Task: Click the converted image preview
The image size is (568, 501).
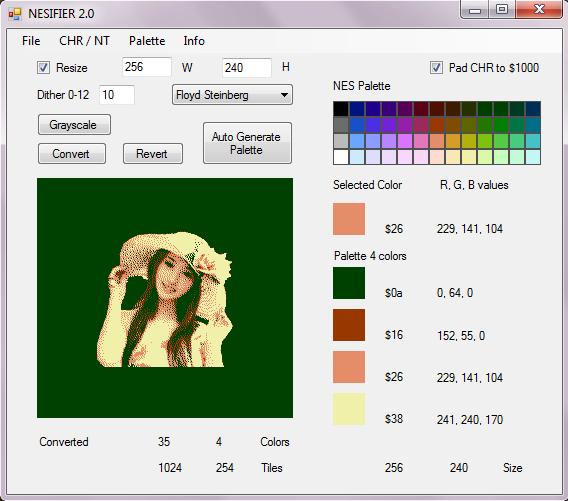Action: tap(165, 298)
